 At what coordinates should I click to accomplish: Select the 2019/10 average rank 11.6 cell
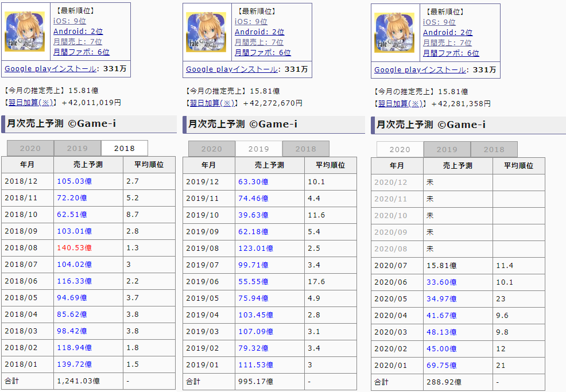pyautogui.click(x=331, y=215)
